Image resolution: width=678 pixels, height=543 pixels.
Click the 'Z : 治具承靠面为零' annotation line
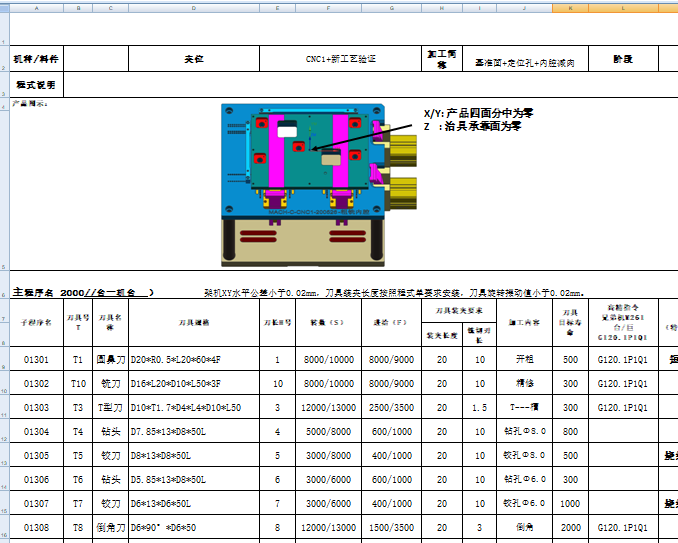472,126
